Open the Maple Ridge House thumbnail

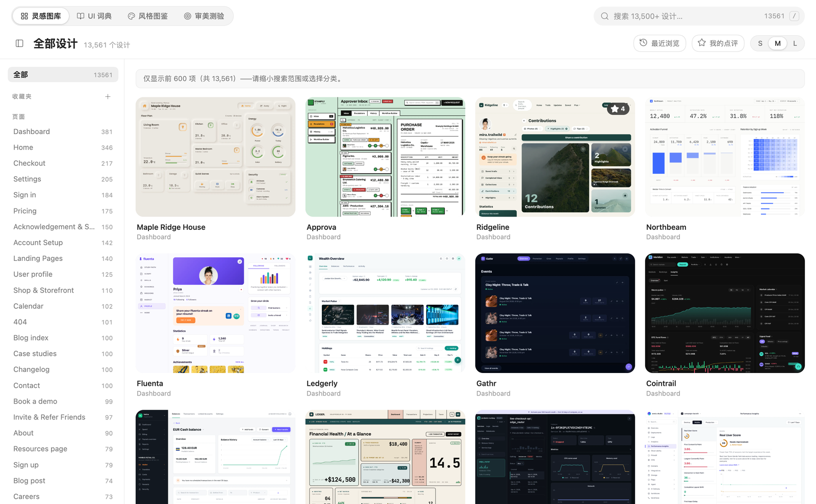coord(215,157)
